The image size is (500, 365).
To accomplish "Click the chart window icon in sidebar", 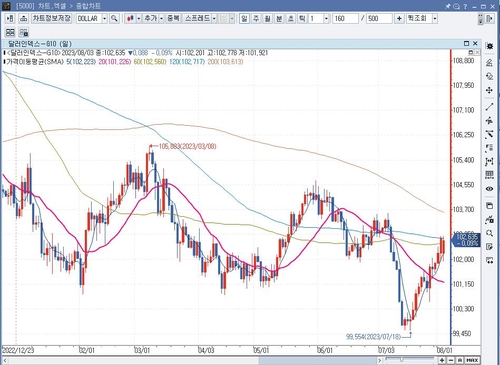I will coord(490,206).
